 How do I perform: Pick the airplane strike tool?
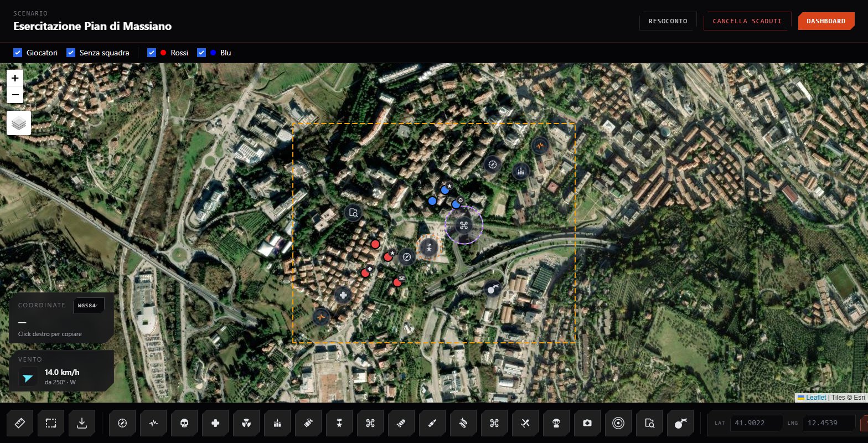pyautogui.click(x=525, y=424)
